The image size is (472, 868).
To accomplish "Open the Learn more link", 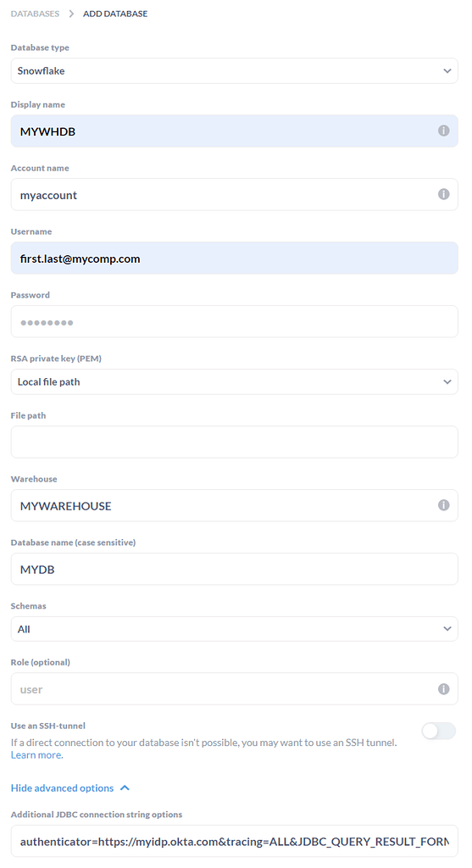I will pos(36,755).
